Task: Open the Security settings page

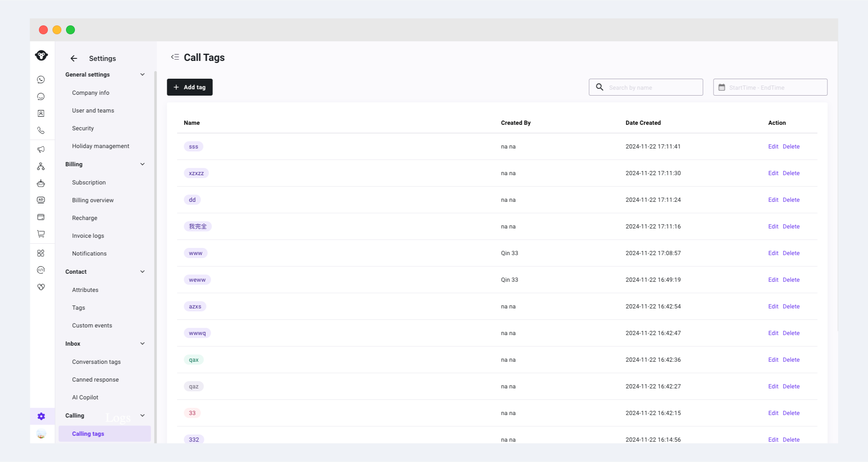Action: coord(83,128)
